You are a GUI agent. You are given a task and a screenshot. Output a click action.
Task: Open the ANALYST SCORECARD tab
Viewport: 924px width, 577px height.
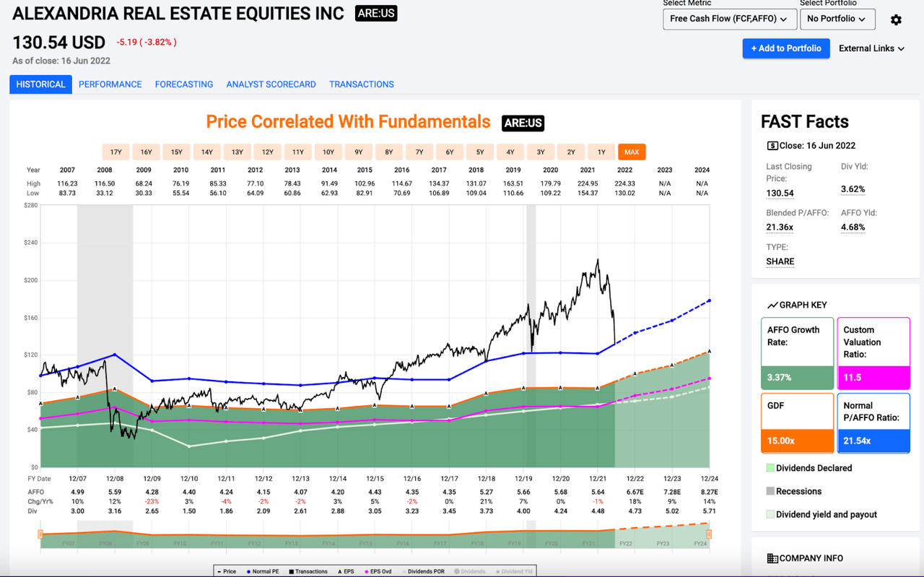point(271,84)
